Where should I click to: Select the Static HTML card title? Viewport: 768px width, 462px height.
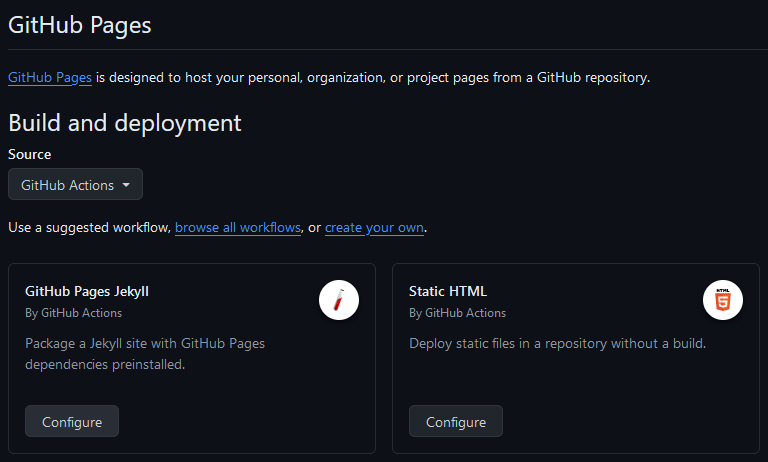[x=448, y=292]
